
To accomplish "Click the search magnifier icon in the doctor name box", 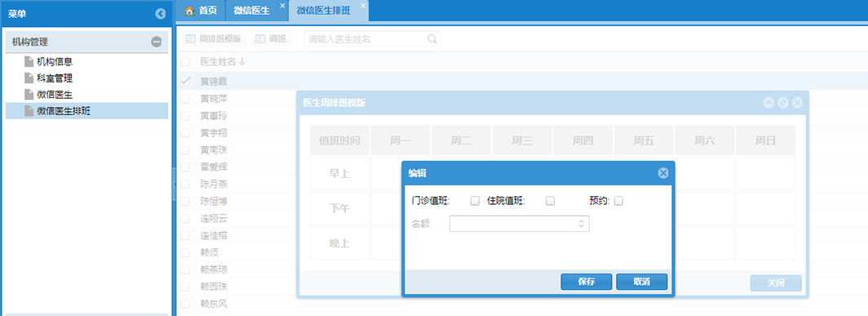I will click(x=432, y=39).
